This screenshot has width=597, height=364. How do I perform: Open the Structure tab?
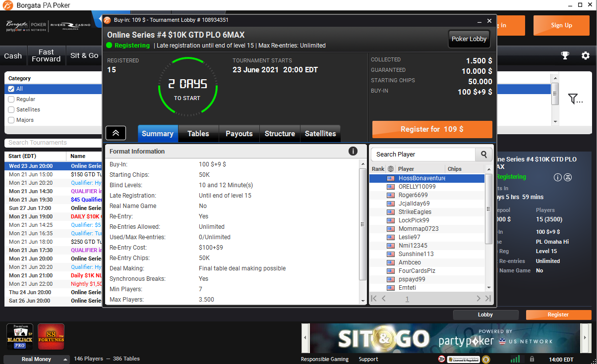coord(280,134)
